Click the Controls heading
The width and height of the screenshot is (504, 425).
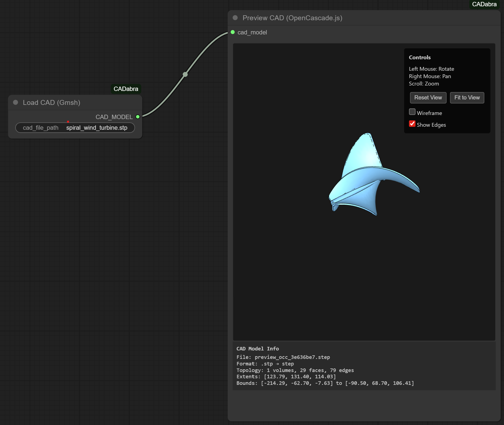click(420, 57)
